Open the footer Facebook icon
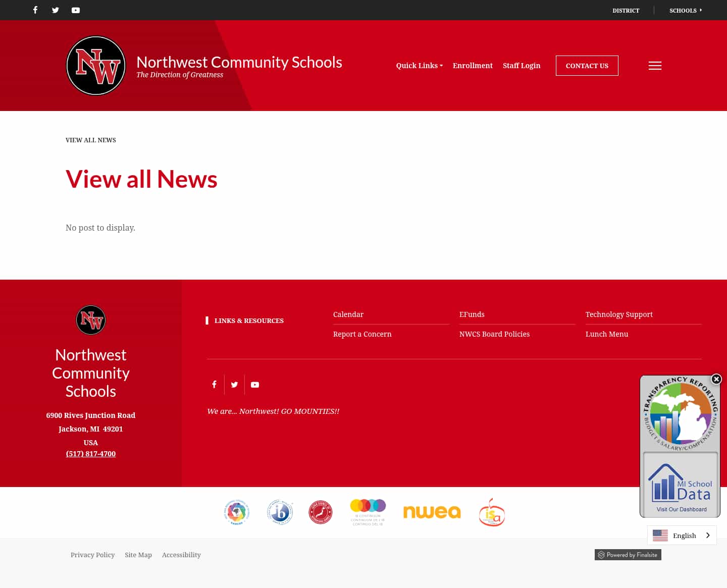The image size is (727, 588). coord(214,384)
